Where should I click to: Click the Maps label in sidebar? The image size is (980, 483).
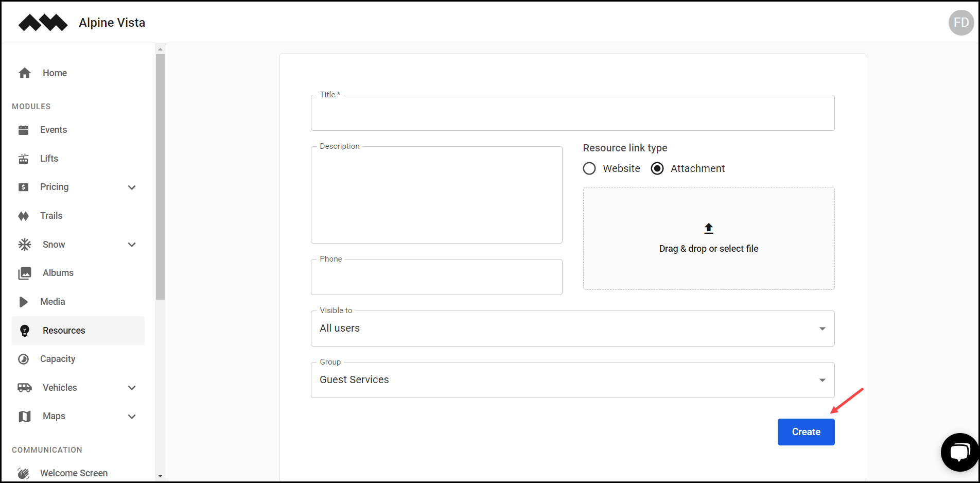[54, 416]
